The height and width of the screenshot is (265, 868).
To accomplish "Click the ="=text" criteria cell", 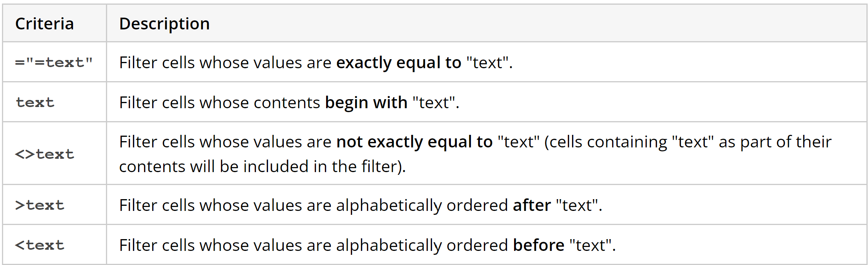I will (x=54, y=63).
